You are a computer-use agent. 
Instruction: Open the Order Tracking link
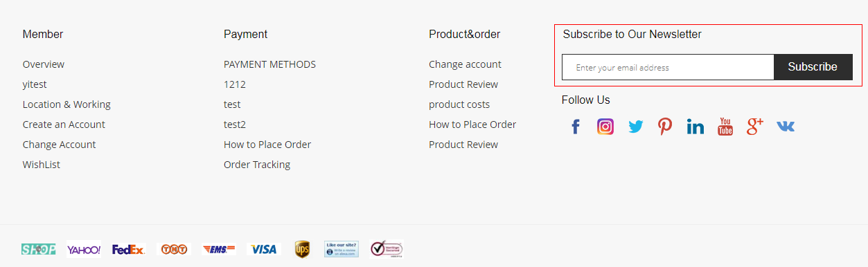[257, 165]
